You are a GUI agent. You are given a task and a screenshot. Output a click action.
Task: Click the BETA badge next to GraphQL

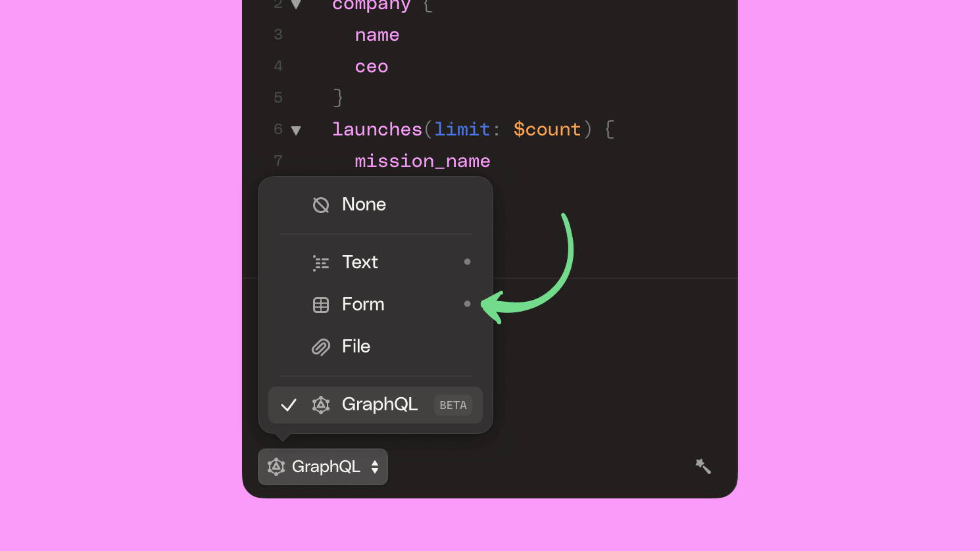[453, 405]
